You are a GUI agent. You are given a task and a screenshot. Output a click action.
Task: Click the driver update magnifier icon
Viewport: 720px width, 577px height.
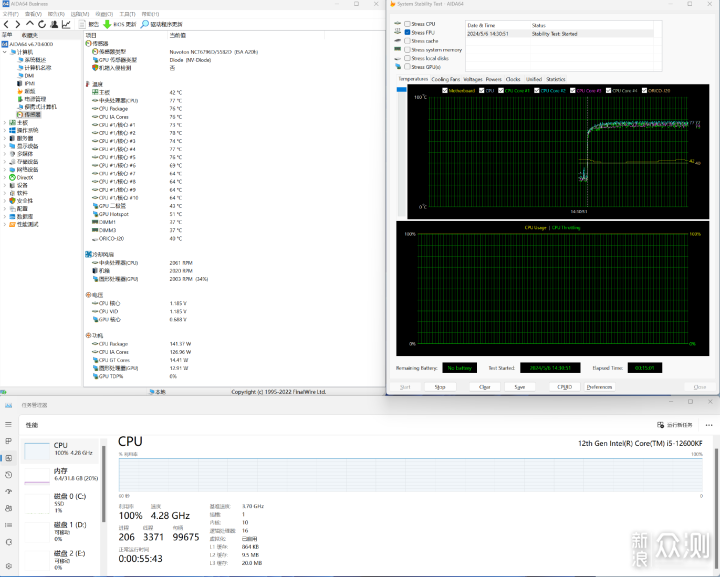pos(145,24)
